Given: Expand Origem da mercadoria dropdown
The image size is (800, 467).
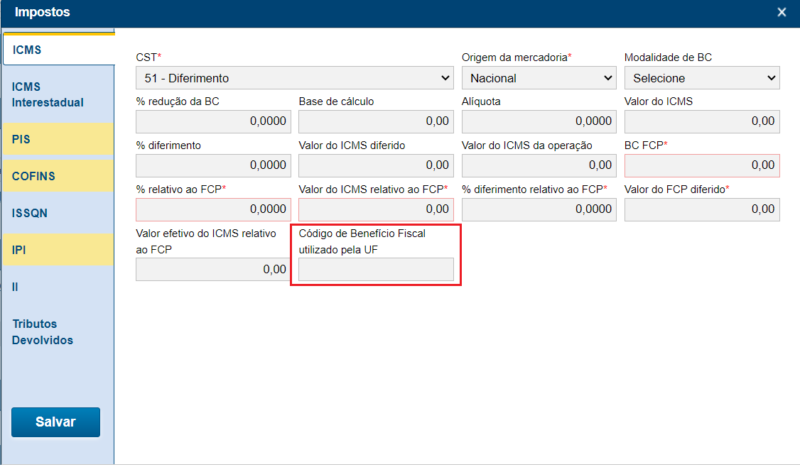Looking at the screenshot, I should coord(539,77).
